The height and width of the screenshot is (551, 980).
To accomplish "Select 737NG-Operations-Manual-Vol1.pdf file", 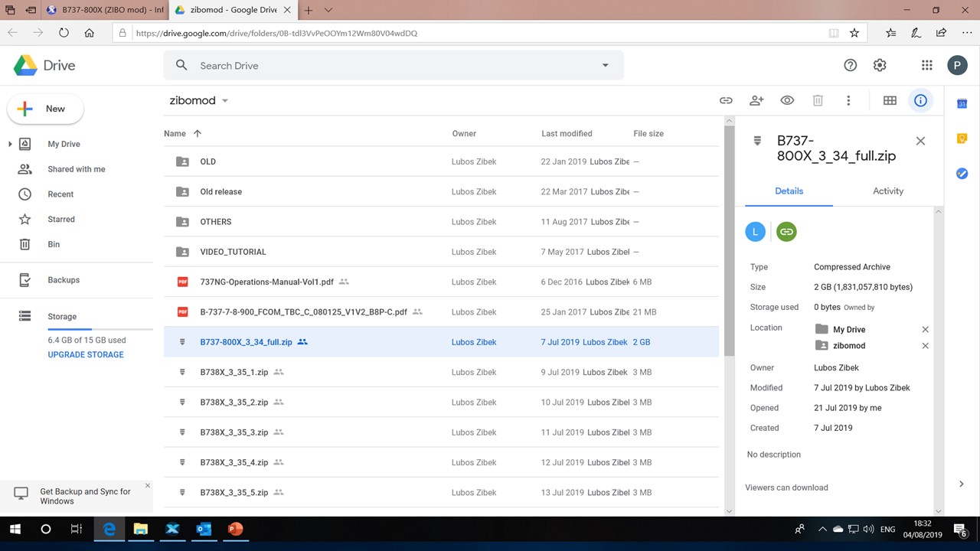I will tap(441, 282).
